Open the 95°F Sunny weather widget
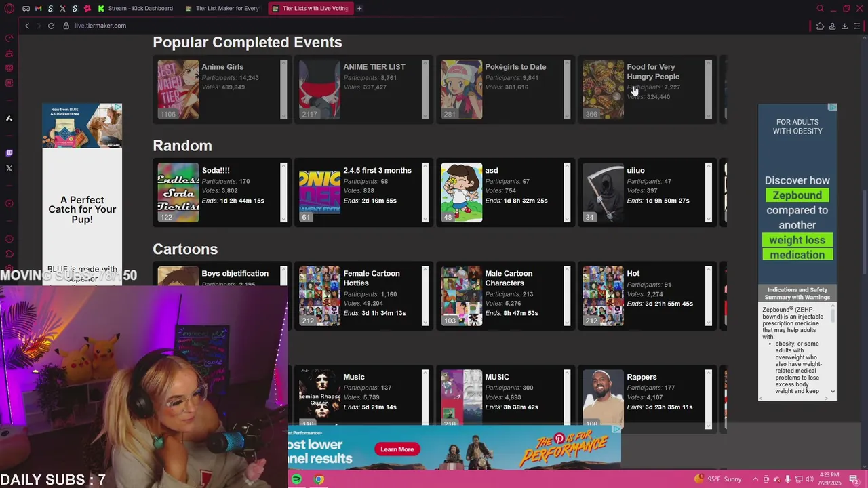This screenshot has width=868, height=488. (x=718, y=479)
